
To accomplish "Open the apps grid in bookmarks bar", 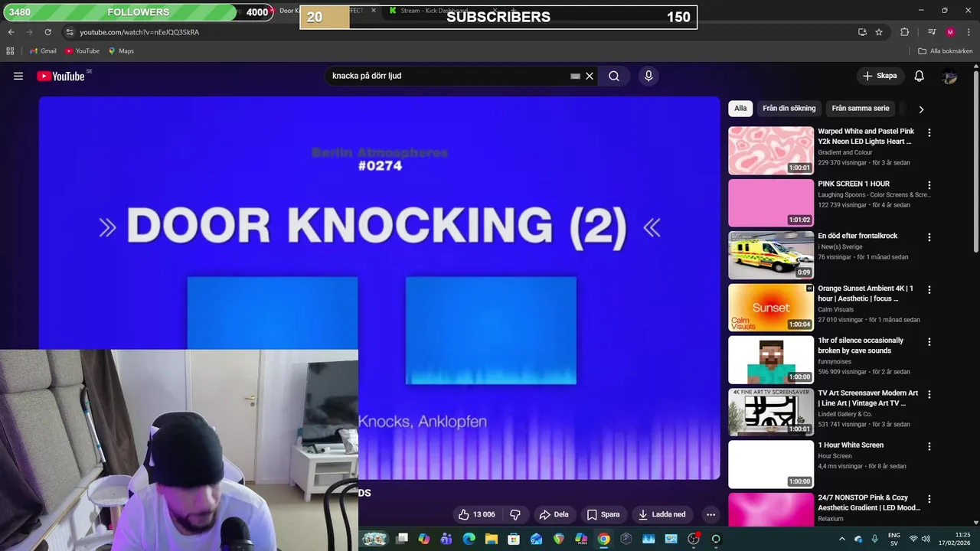I will [10, 51].
